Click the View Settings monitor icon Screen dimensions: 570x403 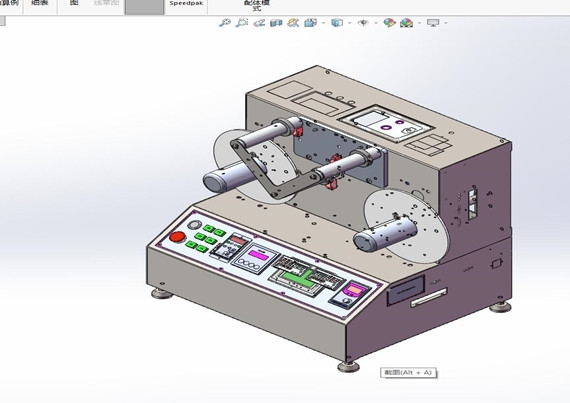pyautogui.click(x=433, y=23)
